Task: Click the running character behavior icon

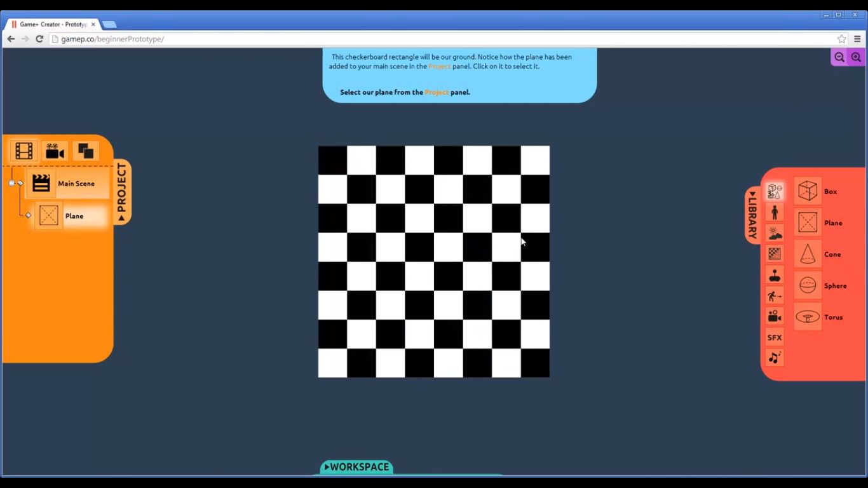Action: coord(774,295)
